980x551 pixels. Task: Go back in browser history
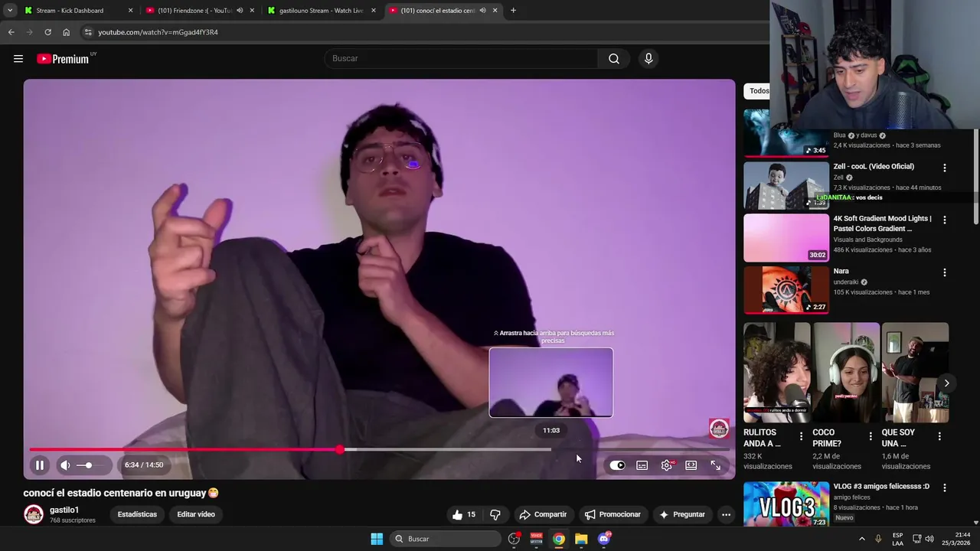pyautogui.click(x=11, y=32)
